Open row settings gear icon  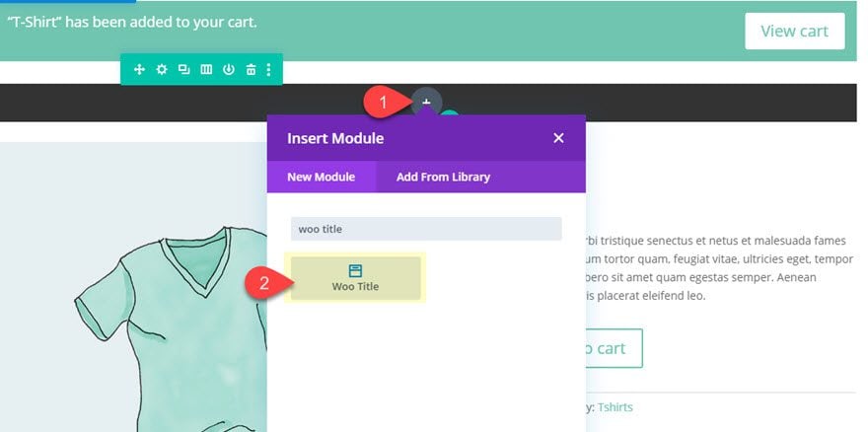[162, 69]
